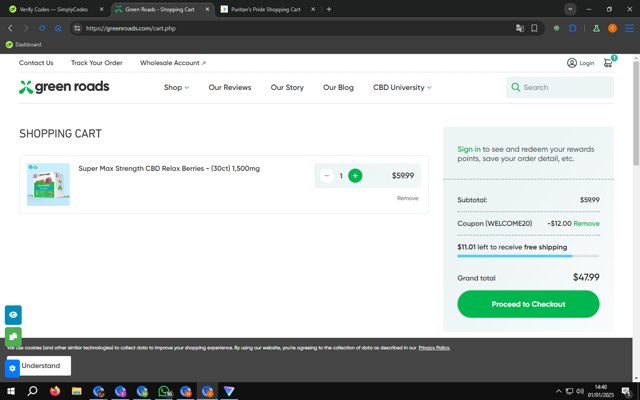Screen dimensions: 640x400
Task: Open the blue cookie settings gear
Action: click(x=12, y=368)
